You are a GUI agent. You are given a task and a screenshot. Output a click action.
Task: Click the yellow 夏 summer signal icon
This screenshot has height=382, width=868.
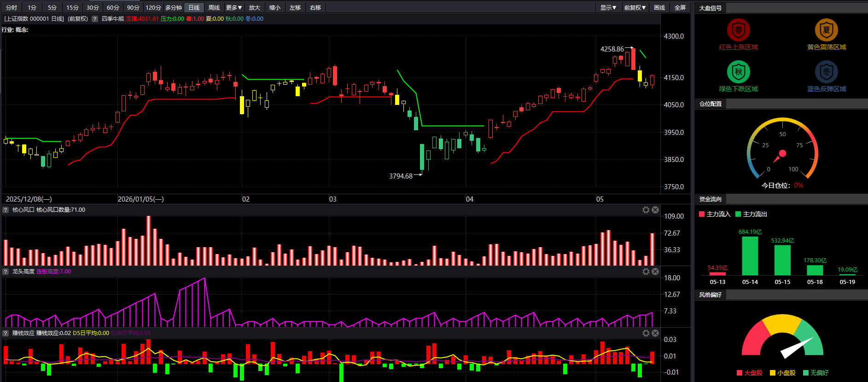[827, 30]
